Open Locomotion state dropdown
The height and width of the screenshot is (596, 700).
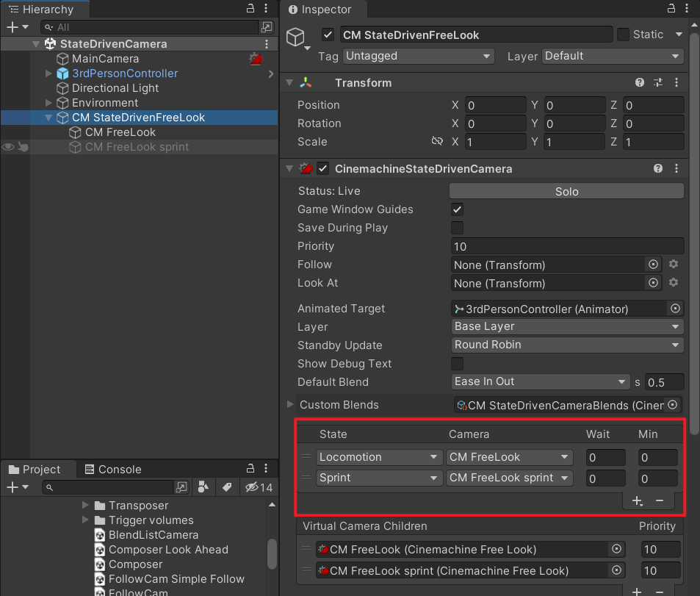(x=379, y=457)
